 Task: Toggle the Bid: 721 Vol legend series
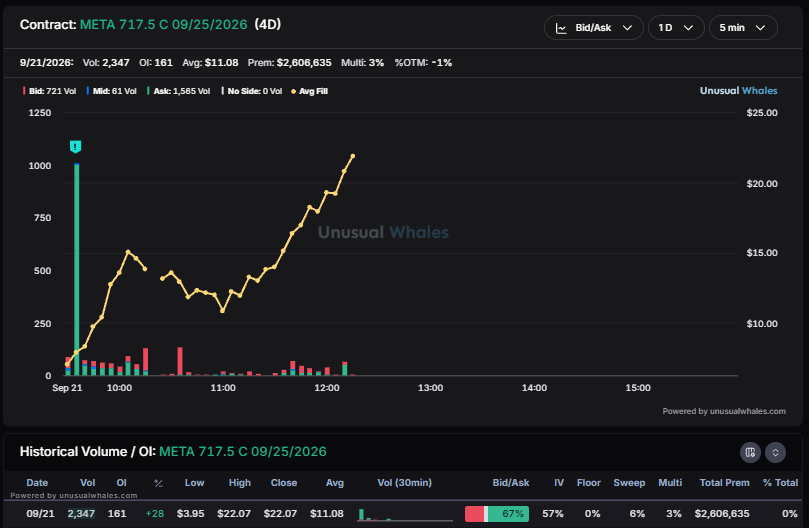click(x=50, y=91)
